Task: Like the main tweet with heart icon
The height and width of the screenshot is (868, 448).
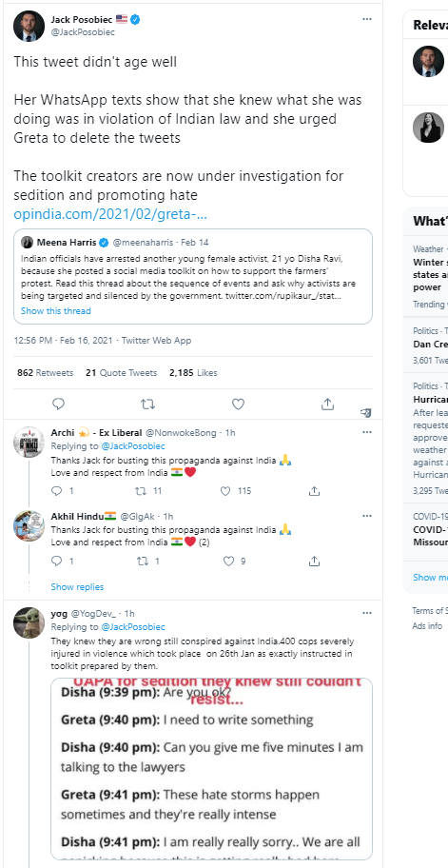Action: coord(238,404)
